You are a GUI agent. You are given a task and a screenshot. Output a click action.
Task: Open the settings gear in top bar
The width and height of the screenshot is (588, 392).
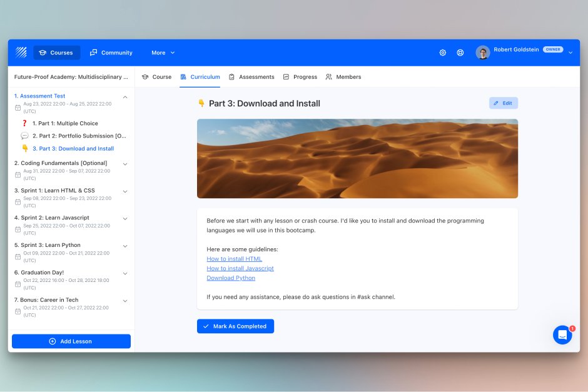[443, 53]
